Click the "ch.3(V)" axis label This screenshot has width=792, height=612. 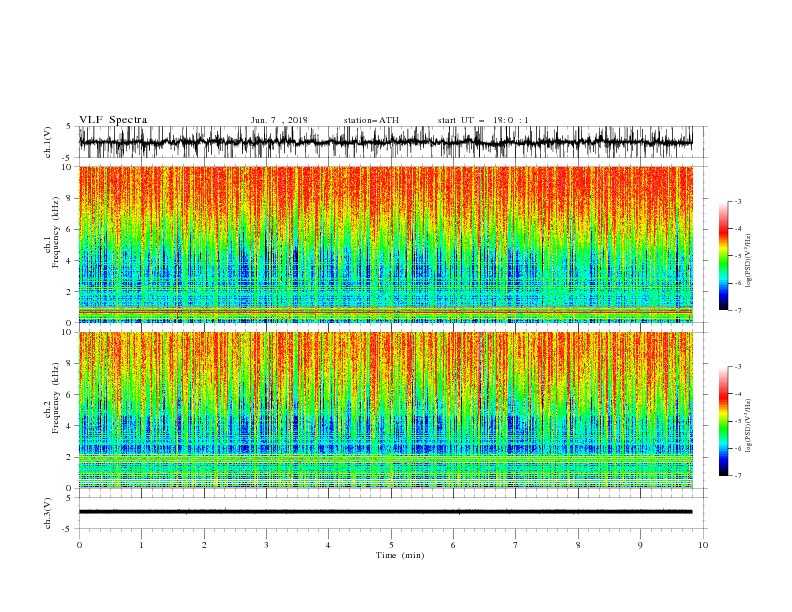click(48, 513)
